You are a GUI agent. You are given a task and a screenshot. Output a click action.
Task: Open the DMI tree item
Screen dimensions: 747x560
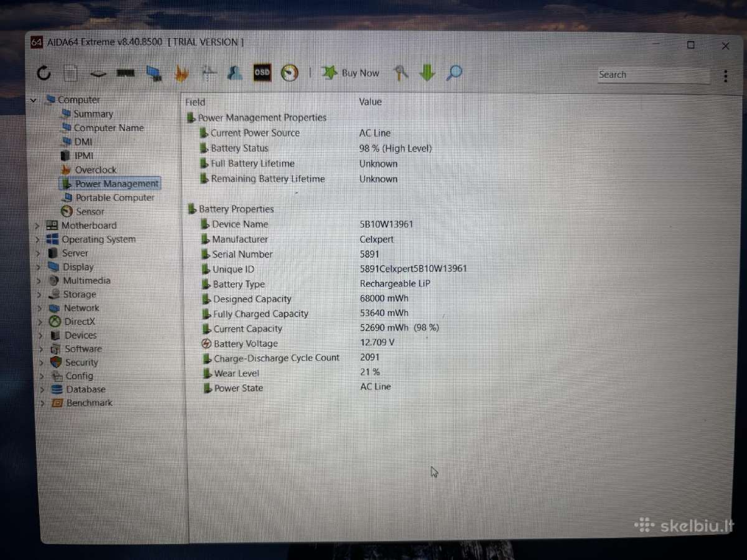[x=77, y=142]
